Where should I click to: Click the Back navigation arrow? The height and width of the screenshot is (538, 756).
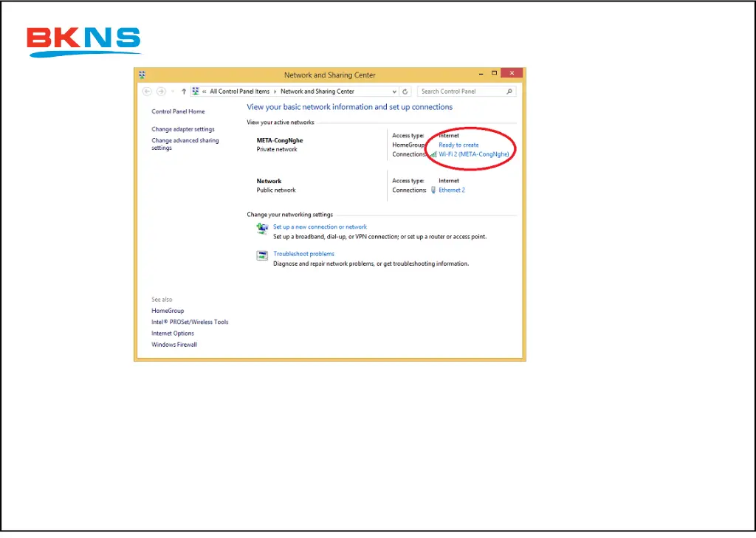coord(147,92)
